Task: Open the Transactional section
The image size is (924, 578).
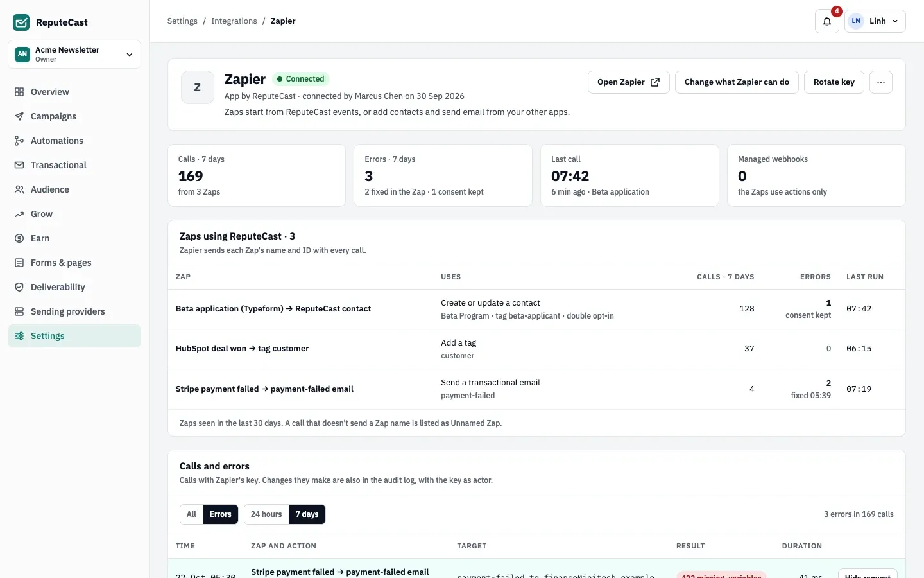Action: [x=74, y=165]
